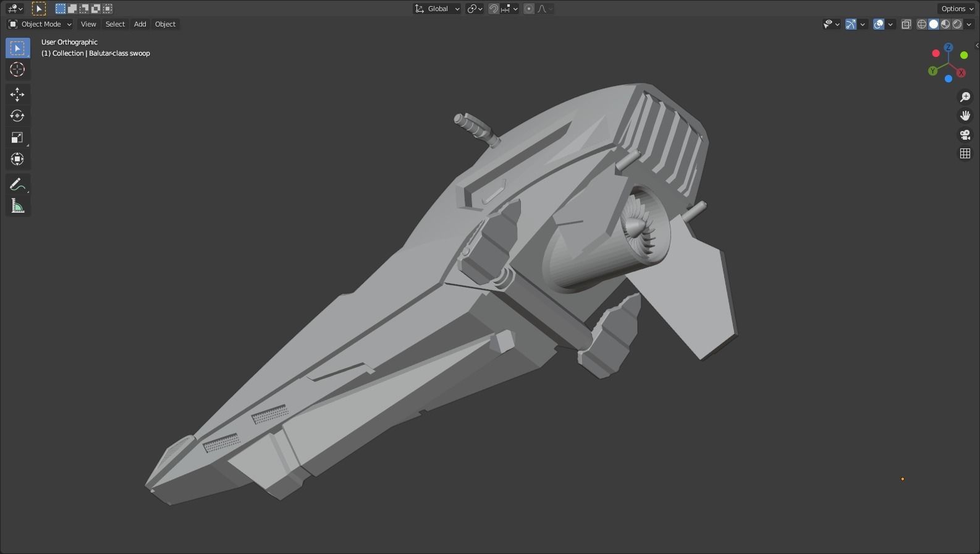
Task: Open the transform pivot point dropdown
Action: click(x=475, y=9)
